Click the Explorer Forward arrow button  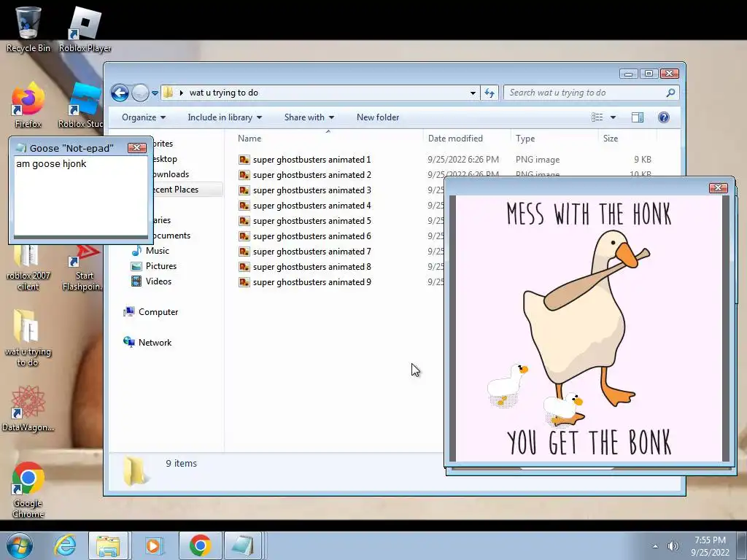point(140,93)
